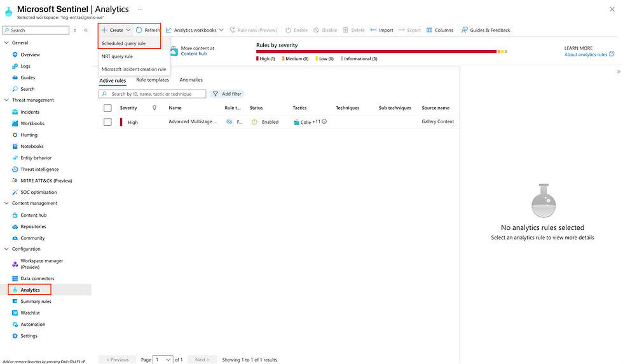Click the High (1) legend swatch
Viewport: 623px width, 364px height.
257,58
